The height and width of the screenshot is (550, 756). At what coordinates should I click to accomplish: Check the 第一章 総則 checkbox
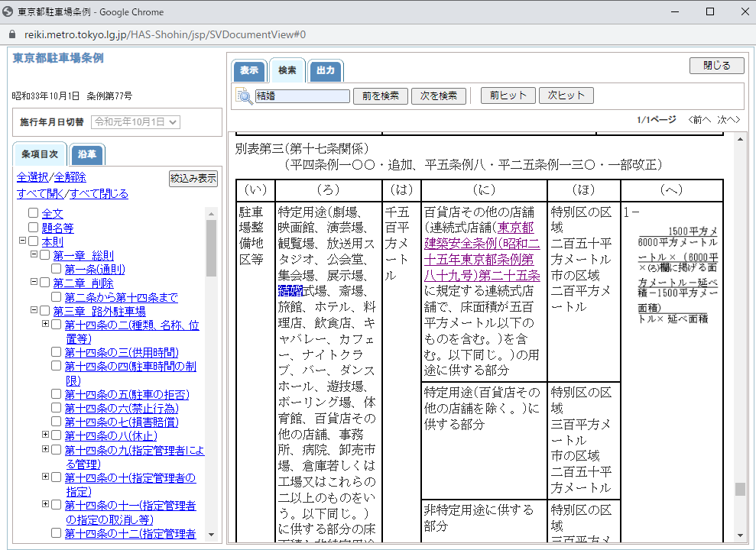(45, 255)
